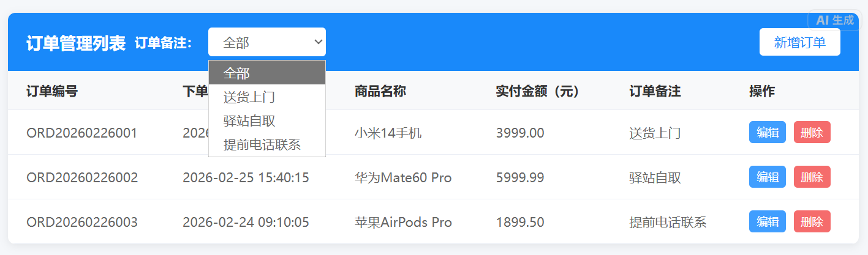
Task: Click order number ORD20260226002
Action: click(82, 178)
